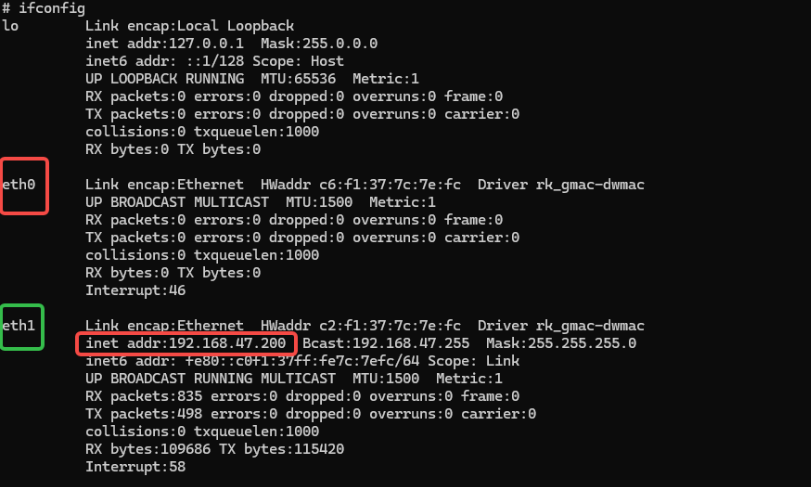Click the eth0 interface label
This screenshot has width=811, height=487.
click(19, 185)
